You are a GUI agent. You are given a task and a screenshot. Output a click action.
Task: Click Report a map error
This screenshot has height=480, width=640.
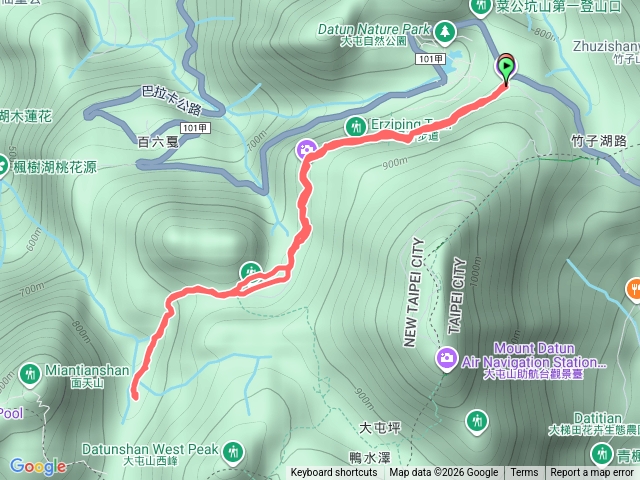(592, 472)
